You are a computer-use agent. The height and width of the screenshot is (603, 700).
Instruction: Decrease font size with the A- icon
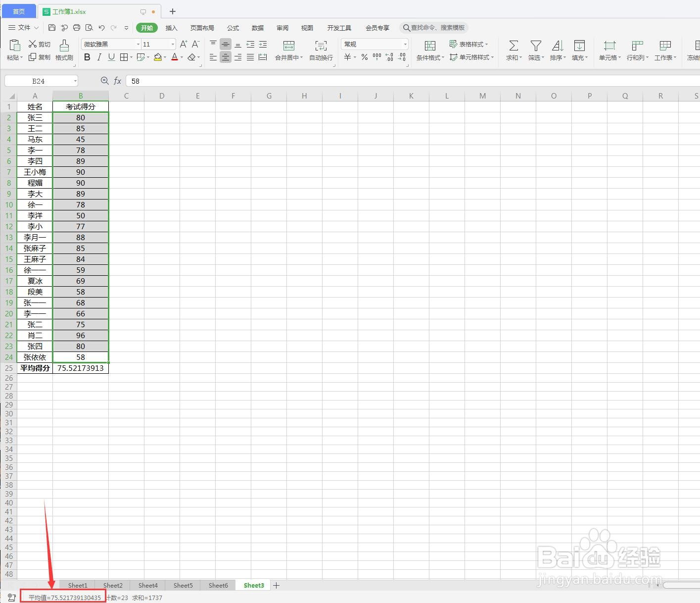pyautogui.click(x=196, y=44)
